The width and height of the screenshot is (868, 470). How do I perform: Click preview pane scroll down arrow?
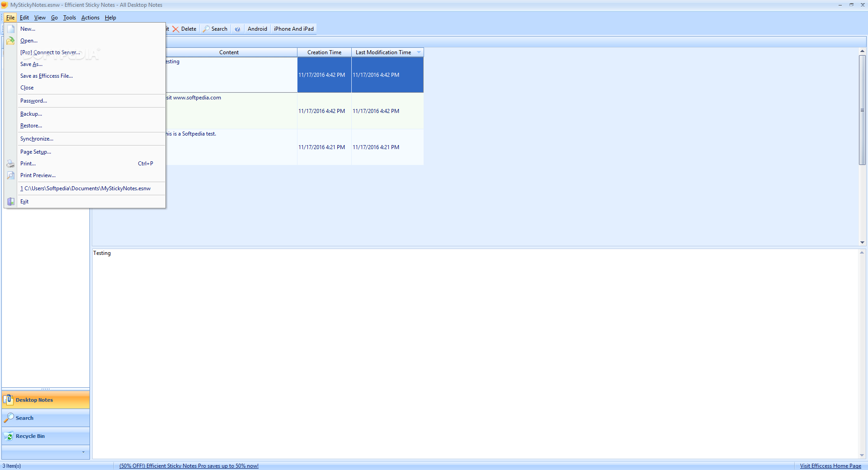click(x=862, y=456)
